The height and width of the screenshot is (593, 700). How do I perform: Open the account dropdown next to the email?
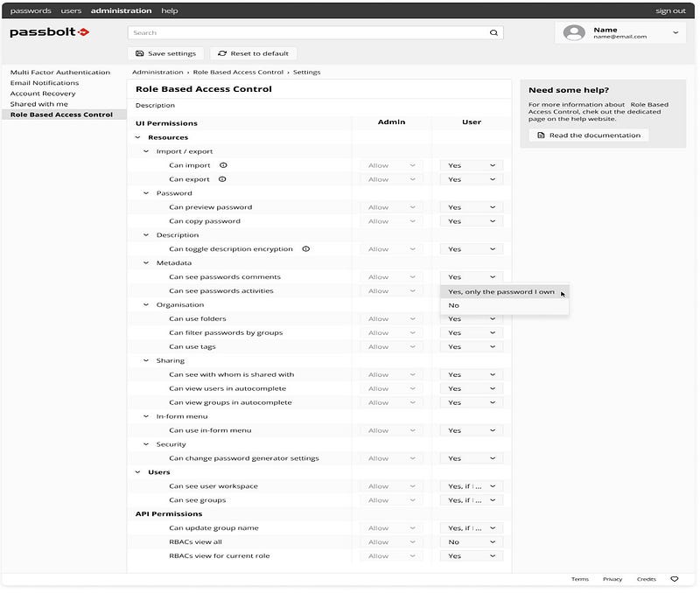click(675, 31)
